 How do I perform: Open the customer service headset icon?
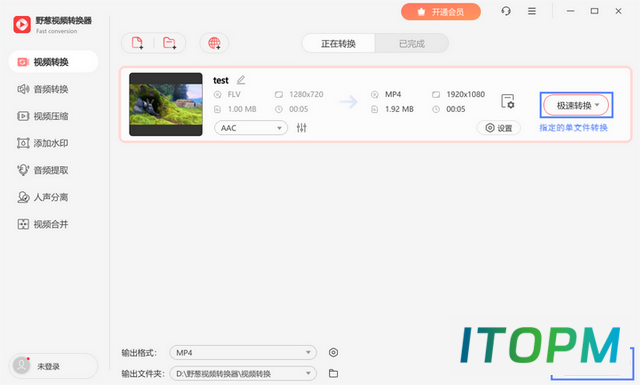[x=506, y=11]
